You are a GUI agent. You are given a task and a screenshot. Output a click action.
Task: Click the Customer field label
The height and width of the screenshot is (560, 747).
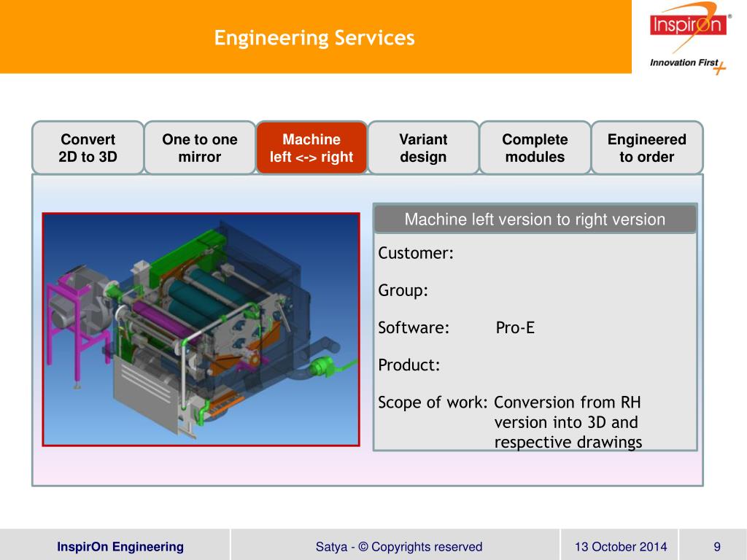coord(416,254)
